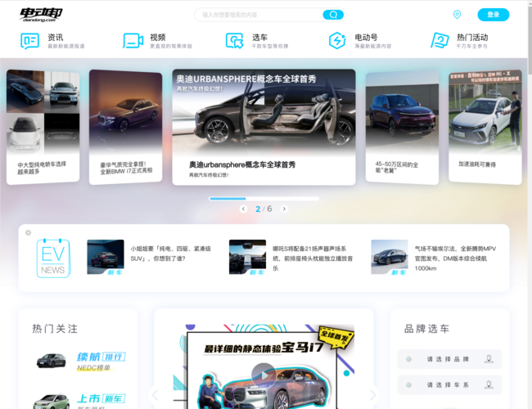Click the 选车 car selection icon

pos(235,41)
